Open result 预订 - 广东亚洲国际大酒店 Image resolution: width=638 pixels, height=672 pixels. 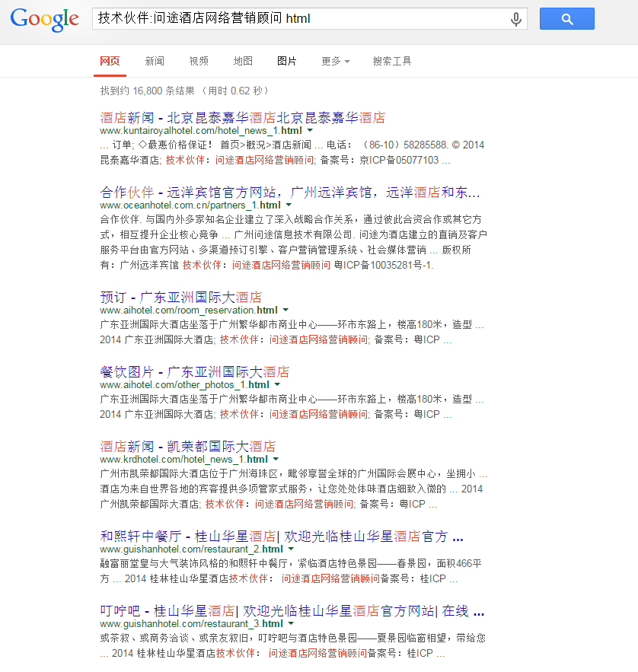point(181,297)
